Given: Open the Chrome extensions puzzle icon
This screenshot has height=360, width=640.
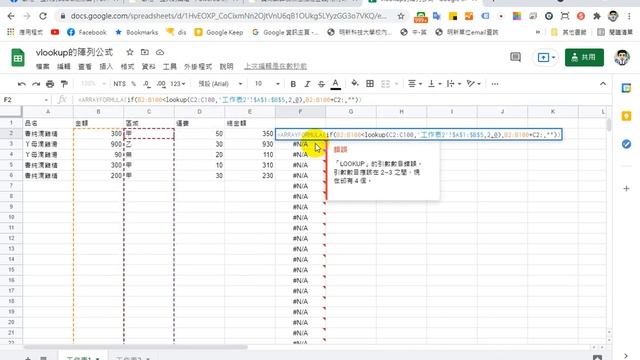Looking at the screenshot, I should coord(597,16).
